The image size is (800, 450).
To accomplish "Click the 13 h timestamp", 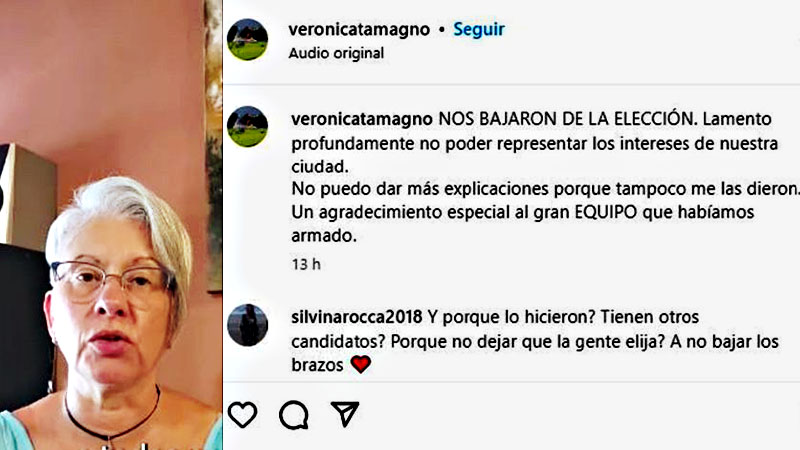I will tap(306, 264).
